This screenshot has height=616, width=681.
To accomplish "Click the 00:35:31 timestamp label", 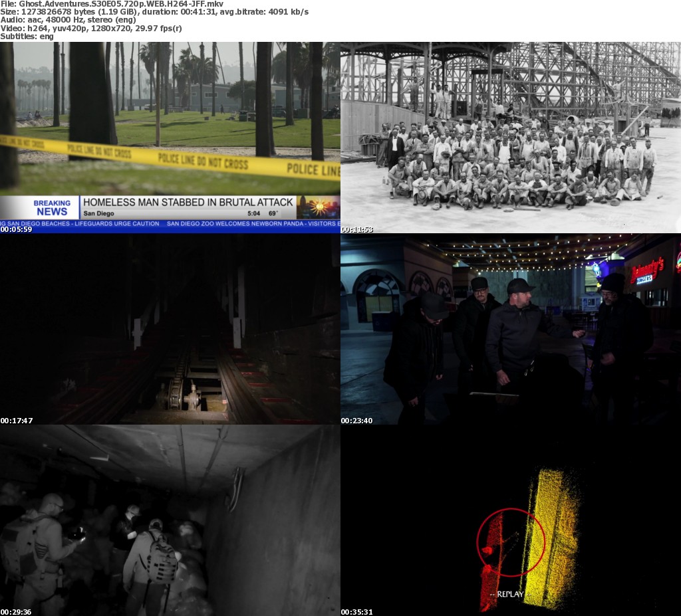I will (357, 612).
